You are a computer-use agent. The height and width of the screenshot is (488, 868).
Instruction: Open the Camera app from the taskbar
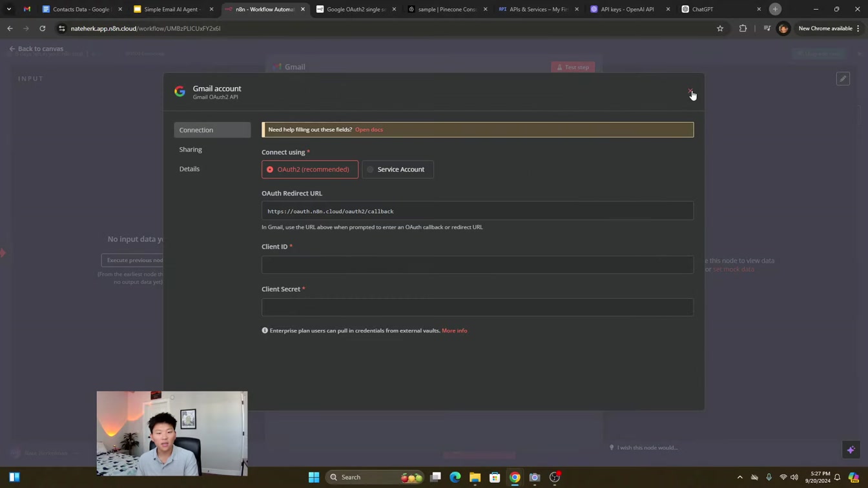tap(535, 477)
